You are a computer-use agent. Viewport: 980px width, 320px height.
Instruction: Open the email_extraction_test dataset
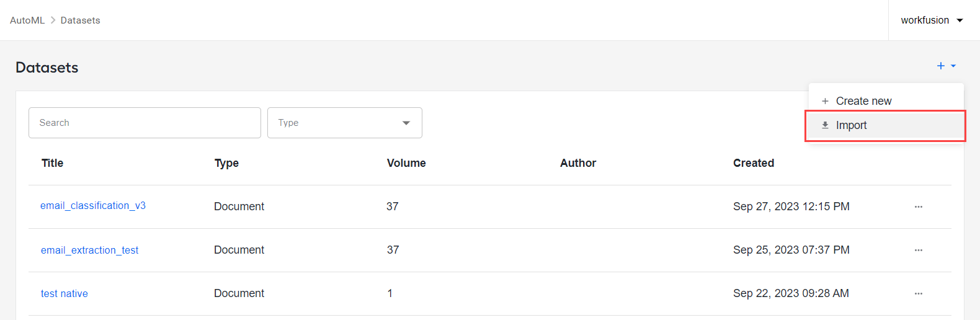pyautogui.click(x=90, y=250)
